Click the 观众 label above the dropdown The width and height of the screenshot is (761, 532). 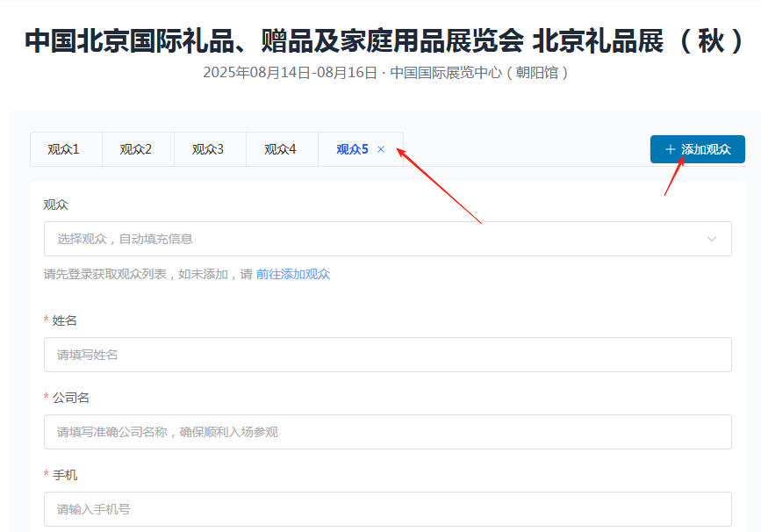[56, 205]
